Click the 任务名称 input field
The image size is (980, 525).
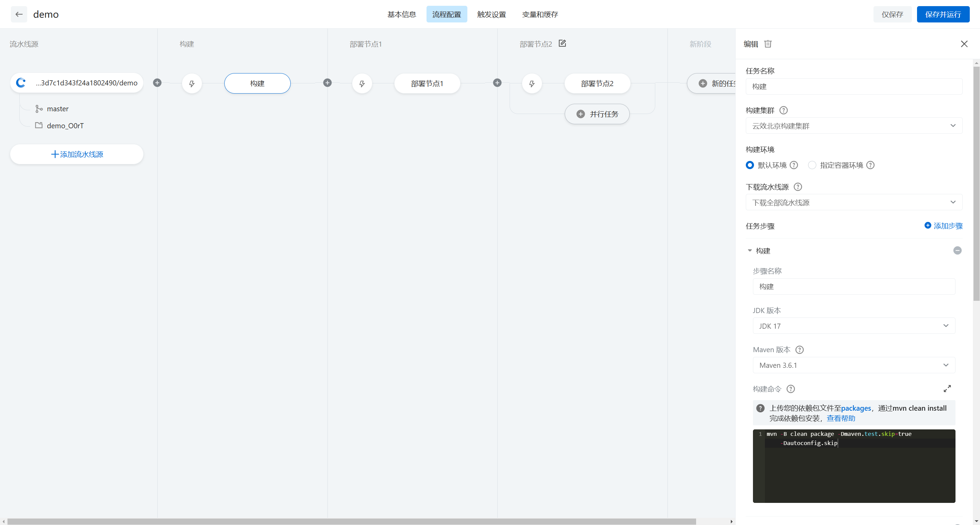coord(854,86)
